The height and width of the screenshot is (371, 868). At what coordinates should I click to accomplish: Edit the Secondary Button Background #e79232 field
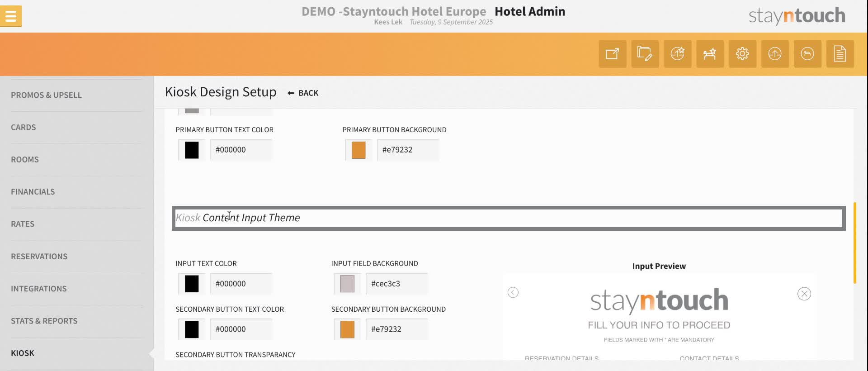pyautogui.click(x=397, y=329)
